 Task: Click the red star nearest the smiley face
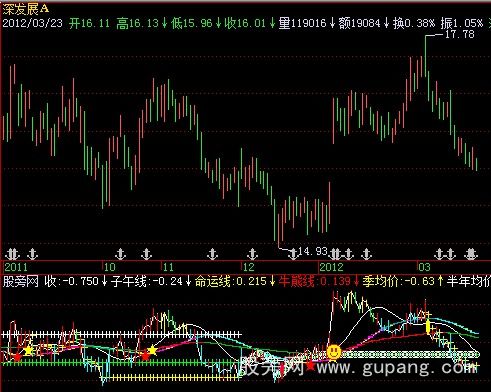point(311,365)
